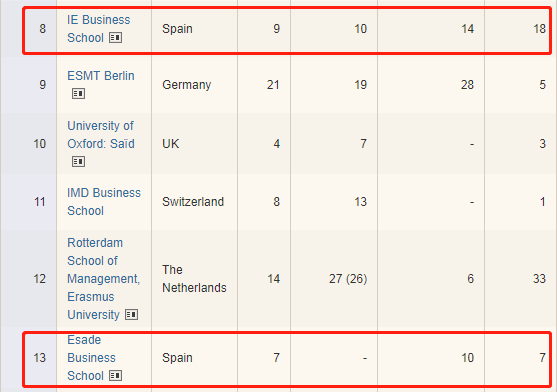Viewport: 557px width, 392px height.
Task: Select value 33 in Rotterdam row
Action: pyautogui.click(x=539, y=279)
